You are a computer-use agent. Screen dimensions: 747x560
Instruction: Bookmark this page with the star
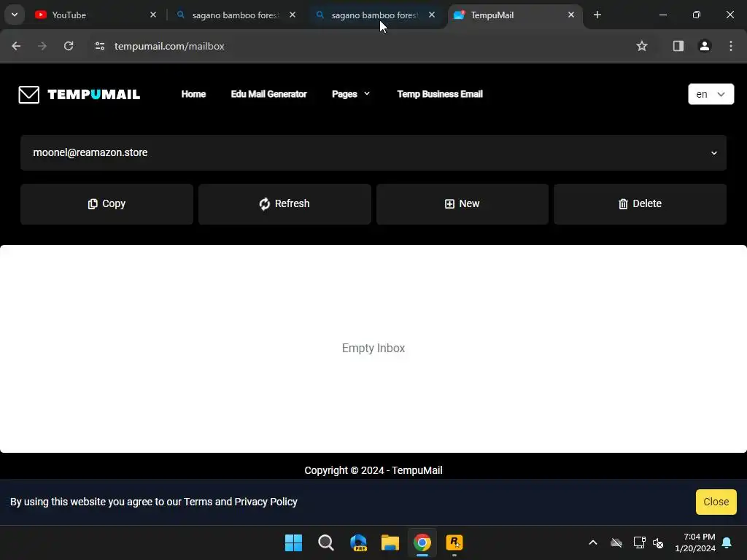[x=642, y=46]
